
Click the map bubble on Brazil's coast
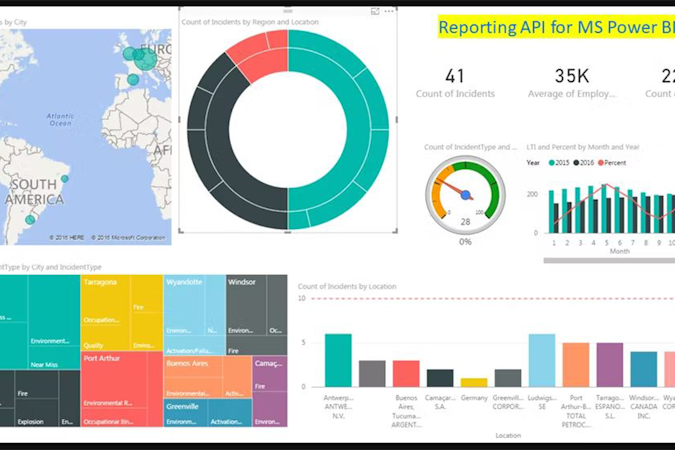point(64,178)
